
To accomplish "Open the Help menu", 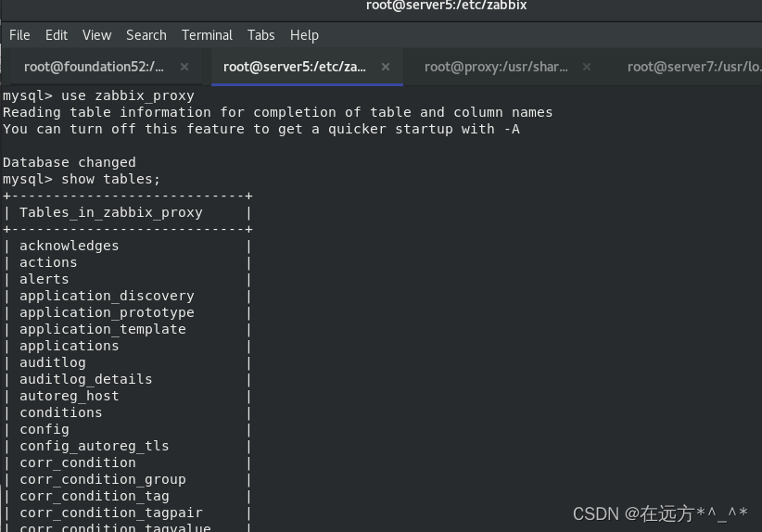I will click(304, 35).
